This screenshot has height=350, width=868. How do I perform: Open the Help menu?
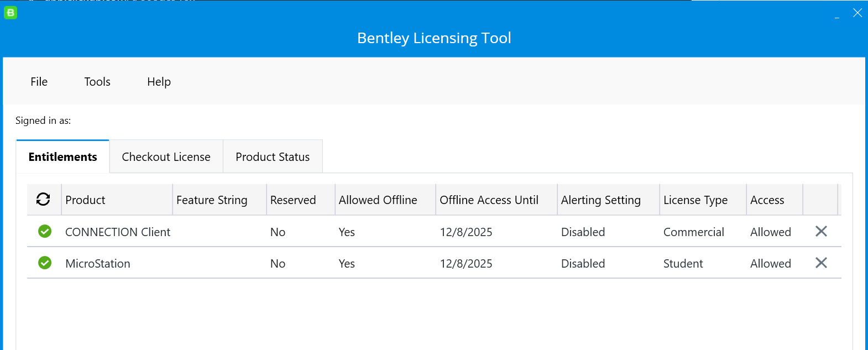point(159,82)
